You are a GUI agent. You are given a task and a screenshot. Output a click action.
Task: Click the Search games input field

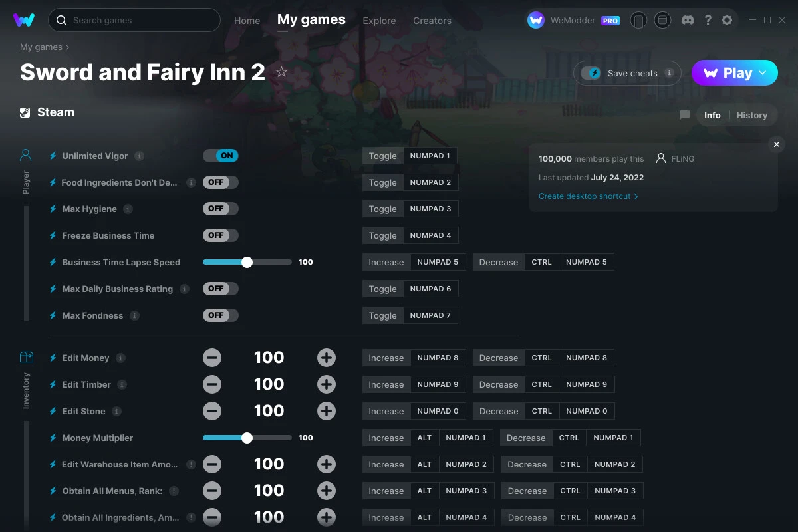134,20
